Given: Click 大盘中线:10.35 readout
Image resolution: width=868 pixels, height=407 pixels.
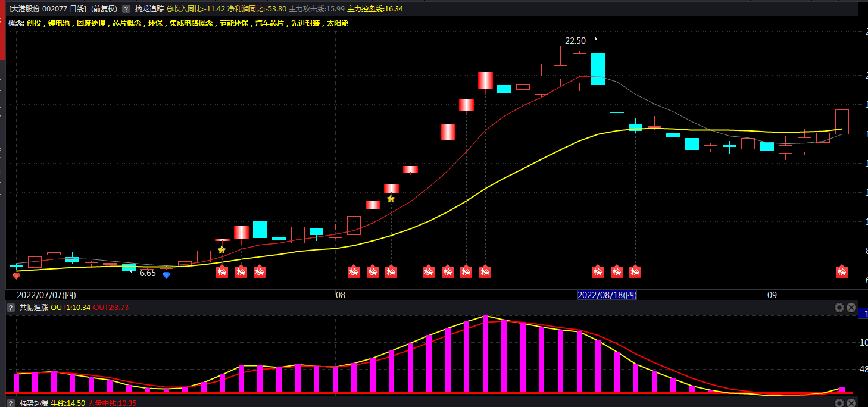Looking at the screenshot, I should pos(113,403).
